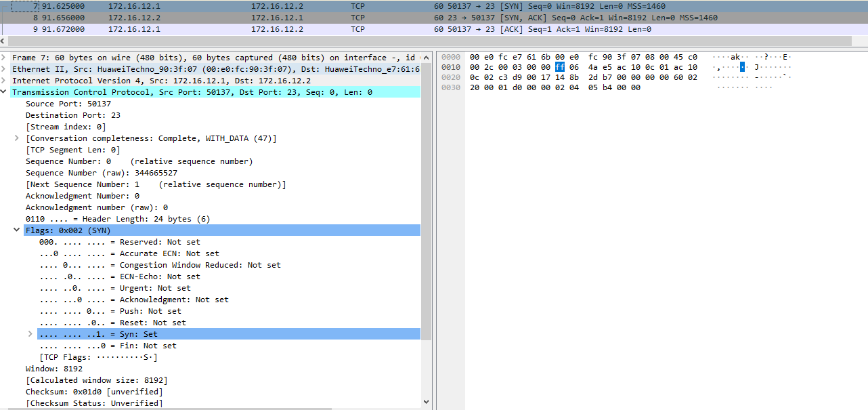Expand Conversation completeness node
The width and height of the screenshot is (868, 410).
click(x=18, y=138)
